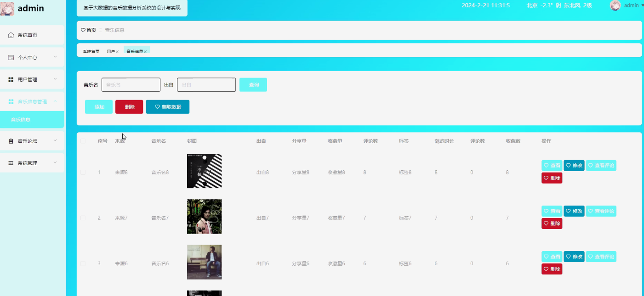Click the user avatar at top right

pyautogui.click(x=615, y=6)
